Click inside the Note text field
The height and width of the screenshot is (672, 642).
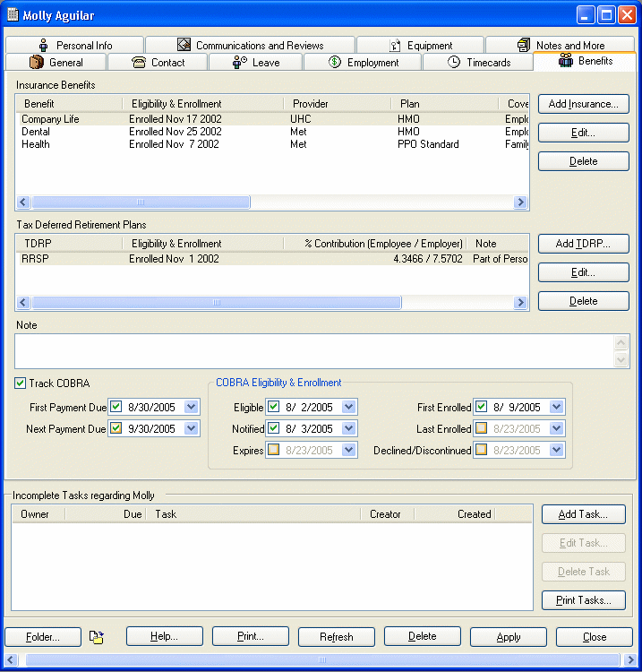313,351
